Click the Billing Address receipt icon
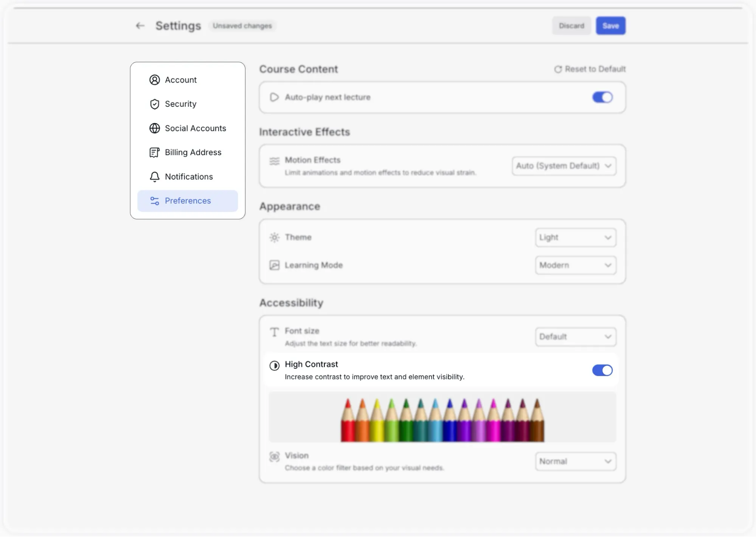This screenshot has height=537, width=756. [x=154, y=153]
